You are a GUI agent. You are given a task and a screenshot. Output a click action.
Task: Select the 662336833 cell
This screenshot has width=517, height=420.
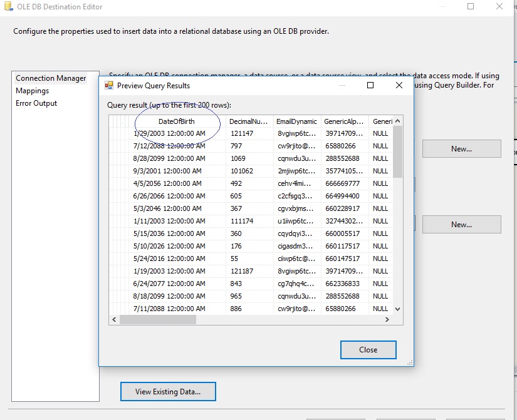(345, 284)
